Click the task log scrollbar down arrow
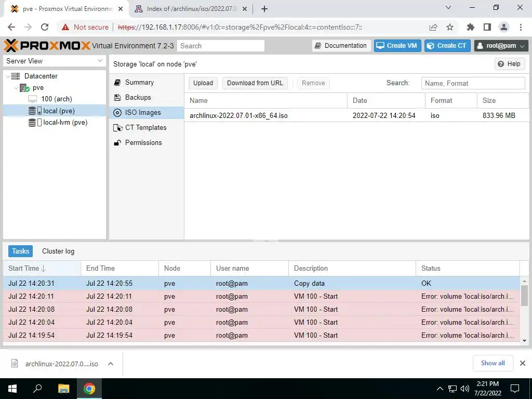Image resolution: width=532 pixels, height=399 pixels. [524, 341]
